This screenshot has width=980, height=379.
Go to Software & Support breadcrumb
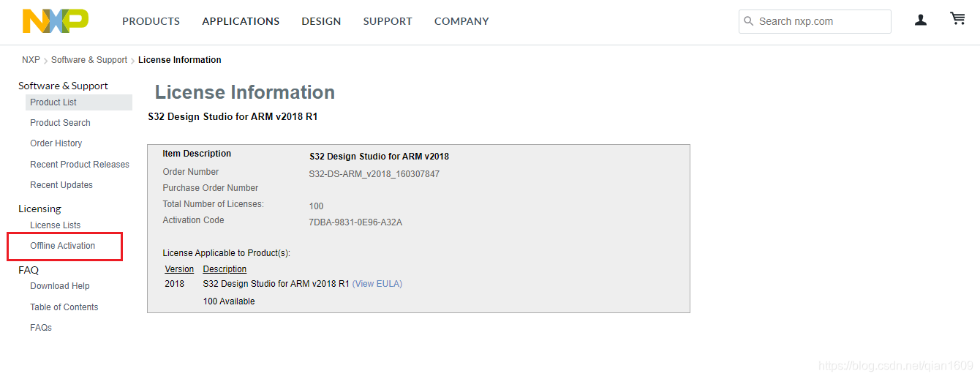click(89, 60)
